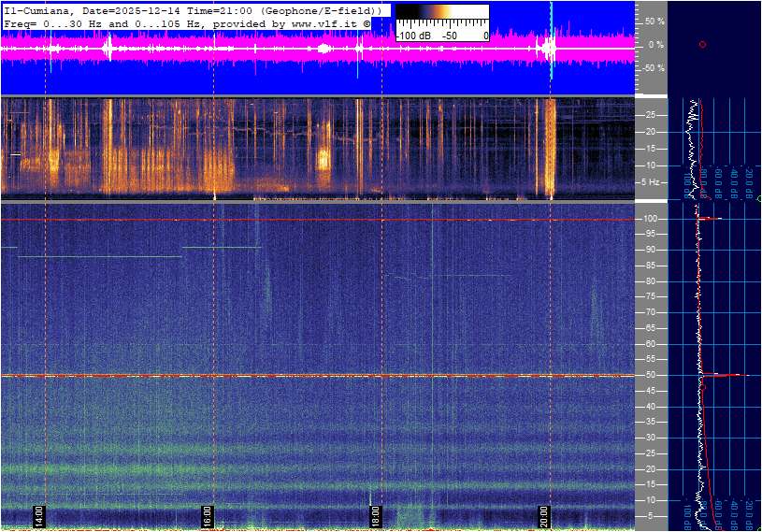Screen dimensions: 762x532
Task: Click the red circle marker in right panel
Action: point(702,44)
